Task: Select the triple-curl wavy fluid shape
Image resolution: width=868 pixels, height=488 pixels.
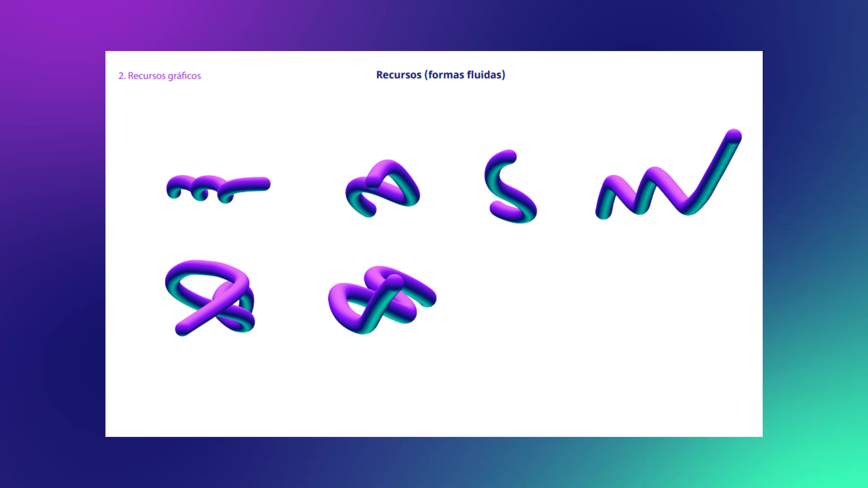Action: click(x=218, y=189)
